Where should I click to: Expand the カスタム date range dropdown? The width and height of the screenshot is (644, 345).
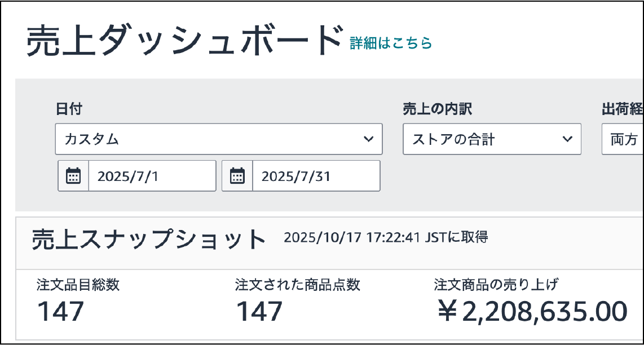point(218,139)
